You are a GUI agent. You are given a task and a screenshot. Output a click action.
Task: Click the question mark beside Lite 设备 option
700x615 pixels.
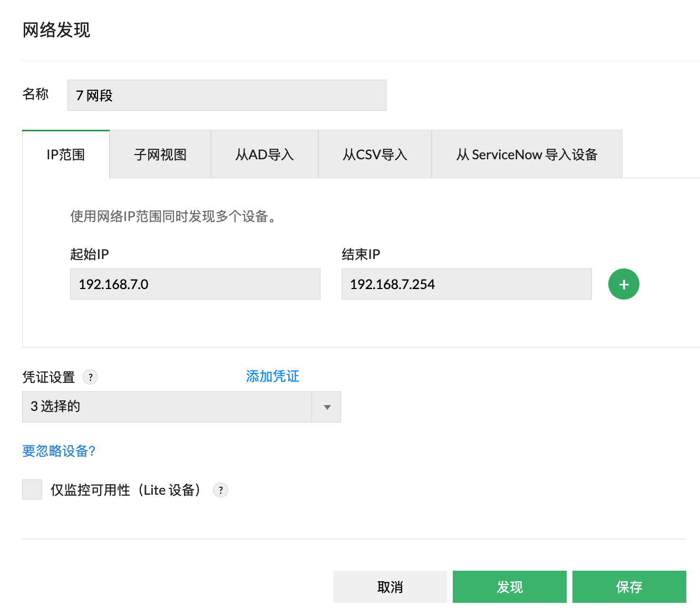(220, 489)
